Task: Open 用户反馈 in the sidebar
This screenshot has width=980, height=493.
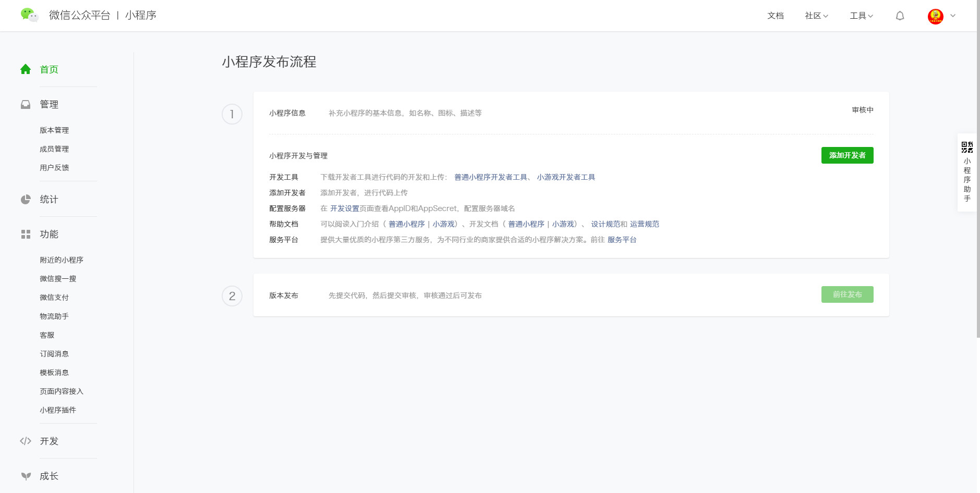Action: coord(54,168)
